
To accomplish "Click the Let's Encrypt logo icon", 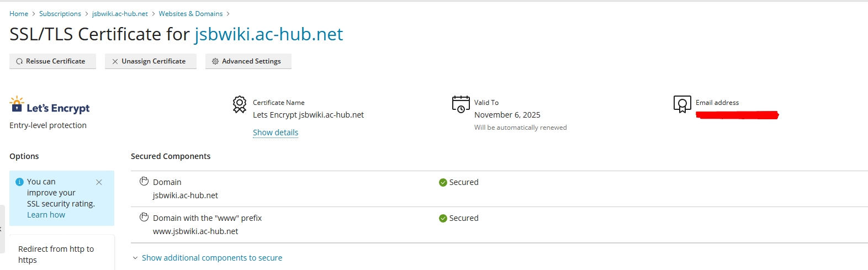I will click(x=17, y=104).
